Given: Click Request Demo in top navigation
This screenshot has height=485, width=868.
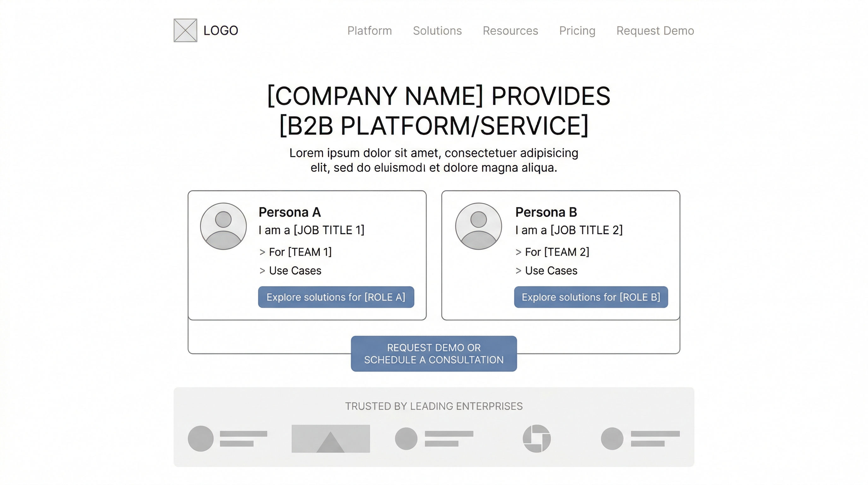Looking at the screenshot, I should pyautogui.click(x=655, y=31).
